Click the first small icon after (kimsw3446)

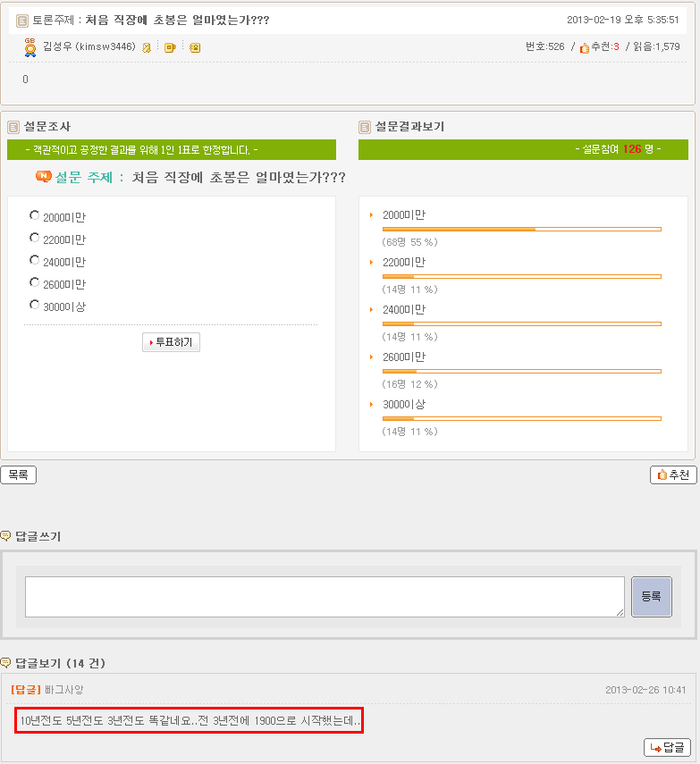(x=147, y=47)
